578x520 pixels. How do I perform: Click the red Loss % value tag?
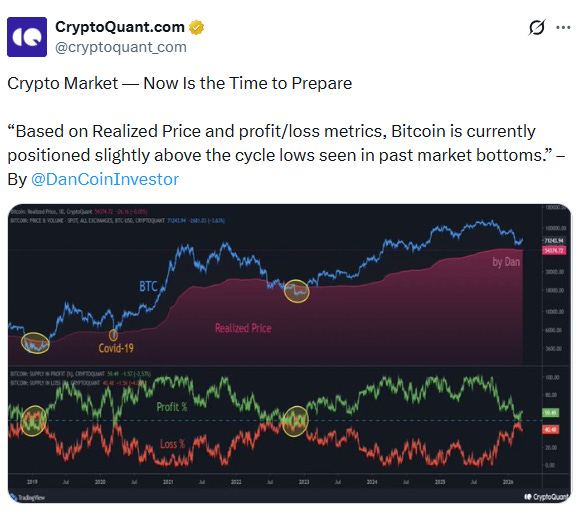point(550,429)
